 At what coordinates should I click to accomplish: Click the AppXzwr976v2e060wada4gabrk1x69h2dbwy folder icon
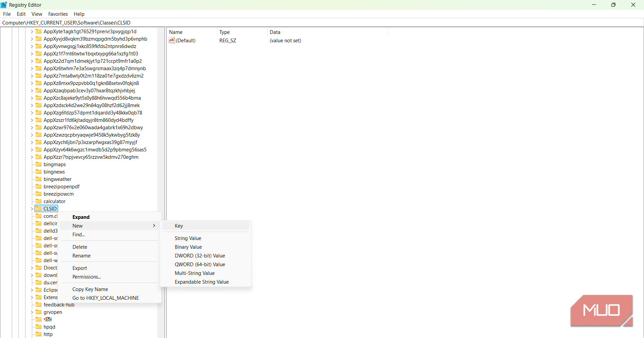pyautogui.click(x=39, y=127)
